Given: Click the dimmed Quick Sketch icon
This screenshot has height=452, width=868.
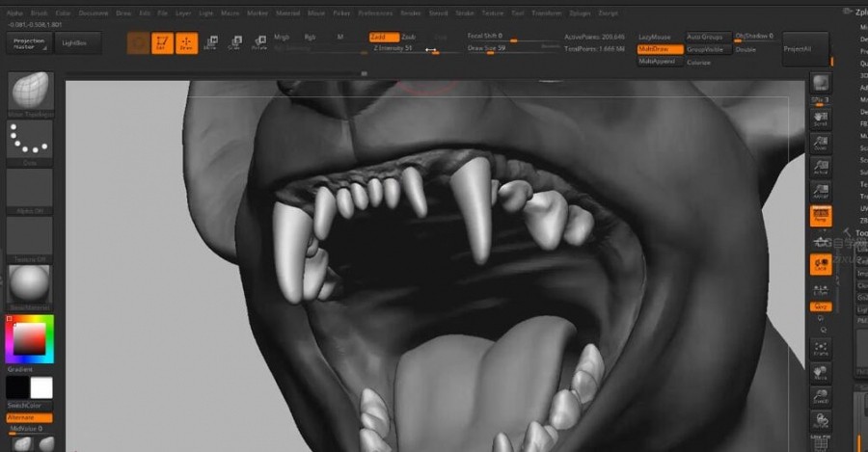Looking at the screenshot, I should [138, 43].
